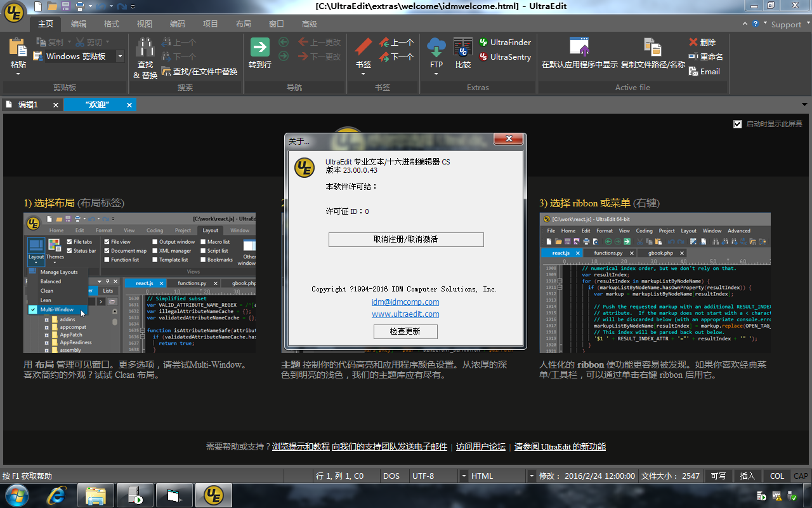Toggle 插入 insert mode in status bar

pos(747,476)
